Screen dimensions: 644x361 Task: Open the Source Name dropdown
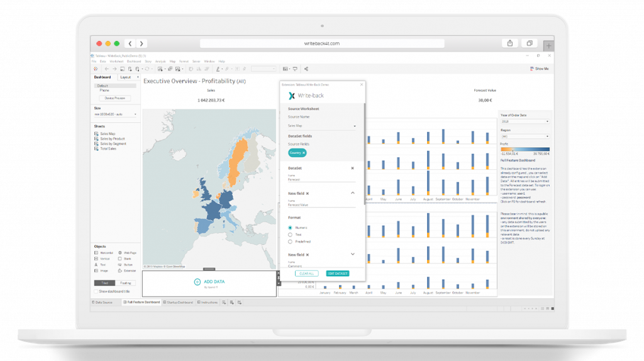(x=322, y=126)
